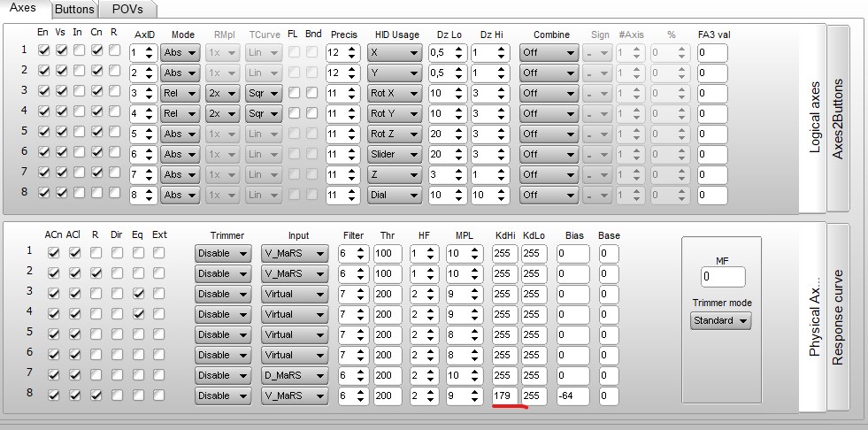868x430 pixels.
Task: Open Mode dropdown for logical axis 3
Action: coord(181,93)
